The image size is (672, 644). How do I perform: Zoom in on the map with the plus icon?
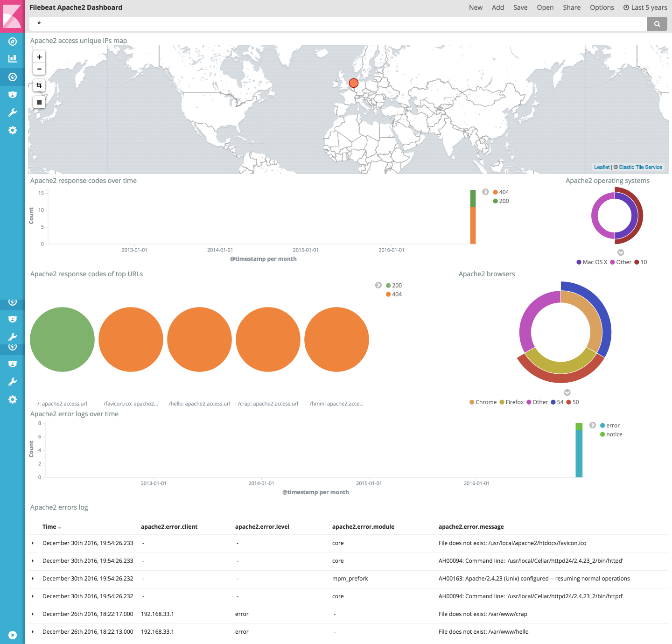pos(39,57)
